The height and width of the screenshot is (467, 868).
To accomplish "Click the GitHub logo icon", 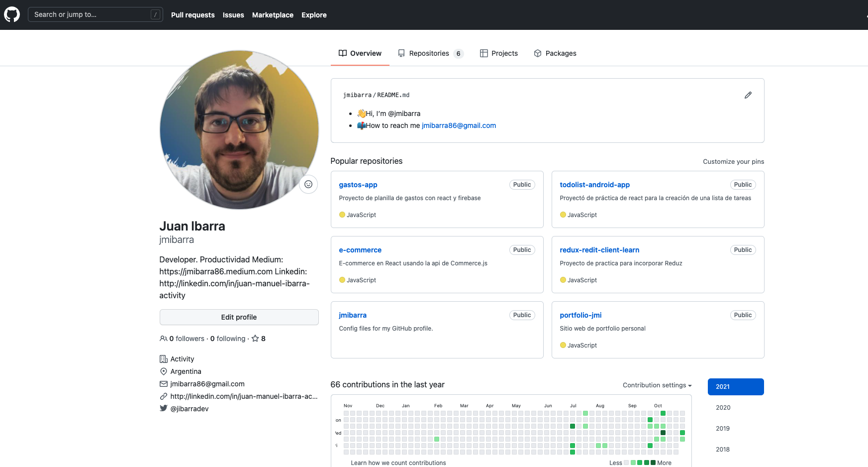I will (x=12, y=14).
